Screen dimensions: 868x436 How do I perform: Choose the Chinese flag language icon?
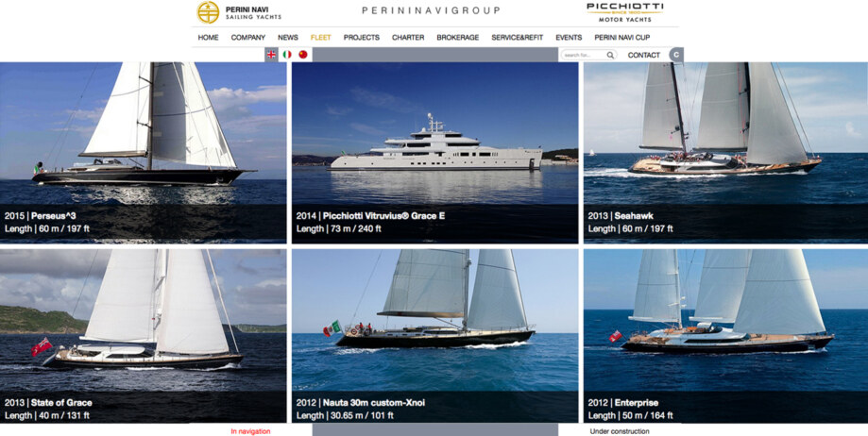coord(303,54)
